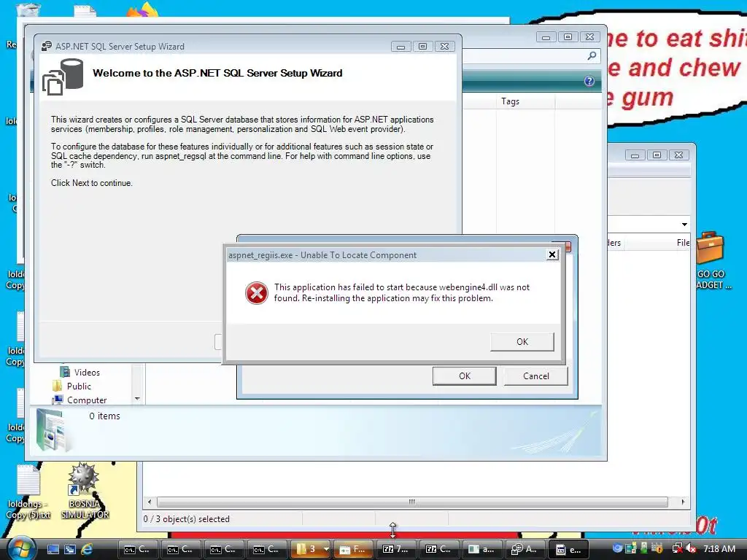Click the 7:18 AM taskbar clock
This screenshot has width=747, height=560.
719,548
